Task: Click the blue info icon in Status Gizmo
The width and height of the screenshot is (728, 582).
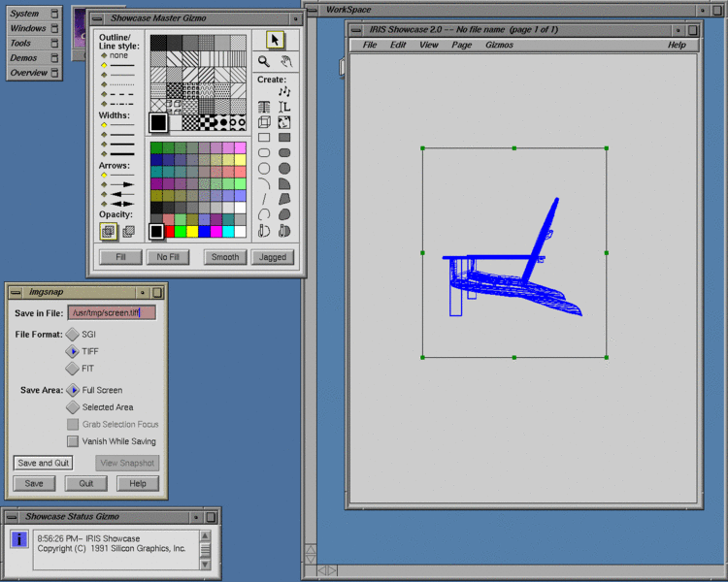Action: pos(19,539)
